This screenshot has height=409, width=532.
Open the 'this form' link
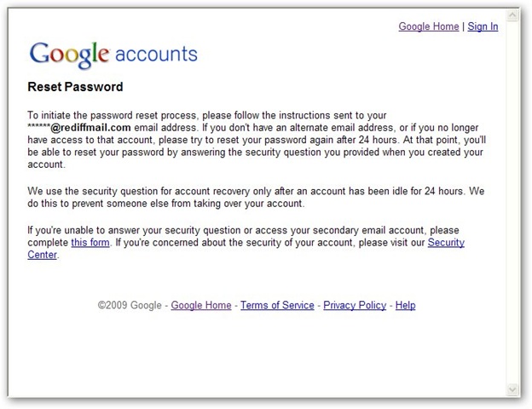(x=92, y=243)
